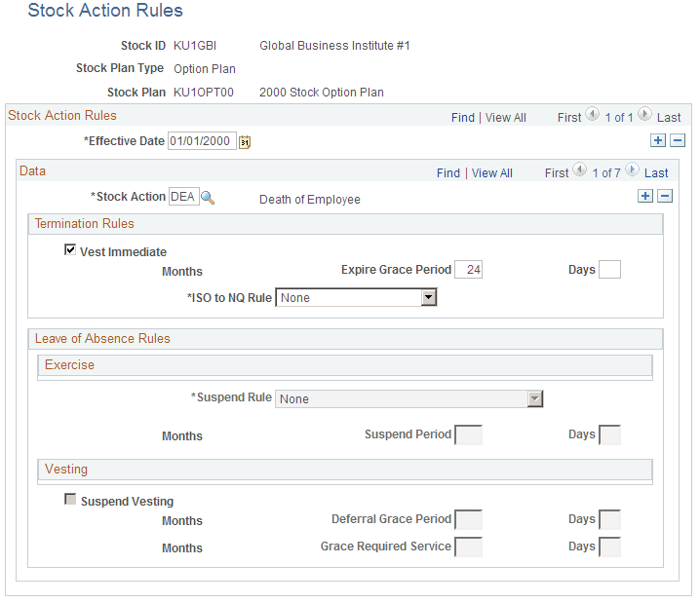Click the Suspend Period months field
This screenshot has width=700, height=603.
point(468,434)
